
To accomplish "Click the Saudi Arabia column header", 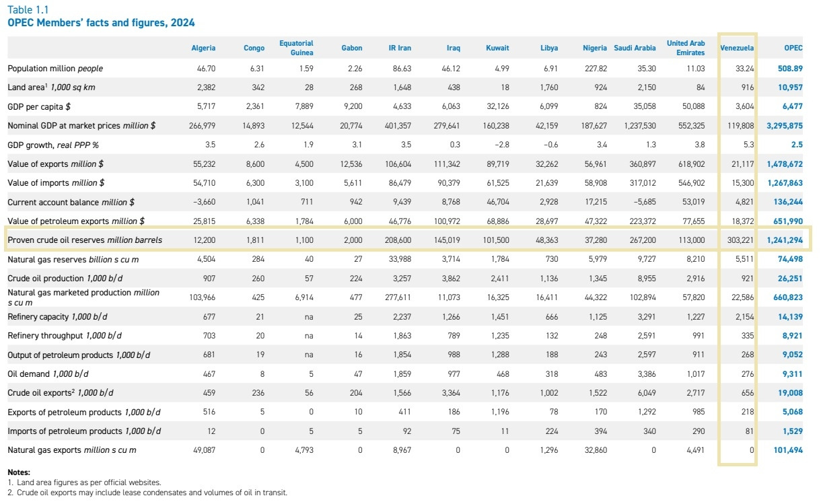I will coord(635,48).
